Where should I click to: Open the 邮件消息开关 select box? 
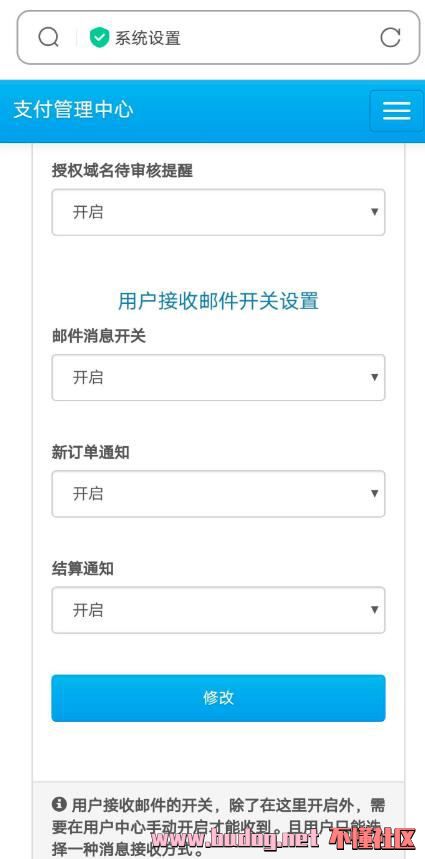point(219,377)
